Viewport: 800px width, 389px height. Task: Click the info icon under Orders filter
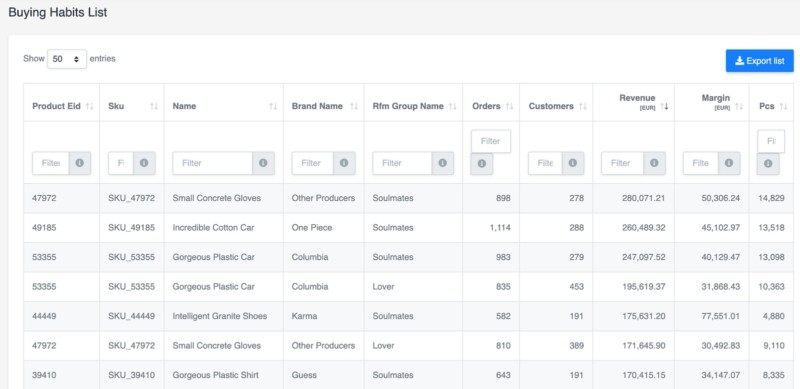482,164
